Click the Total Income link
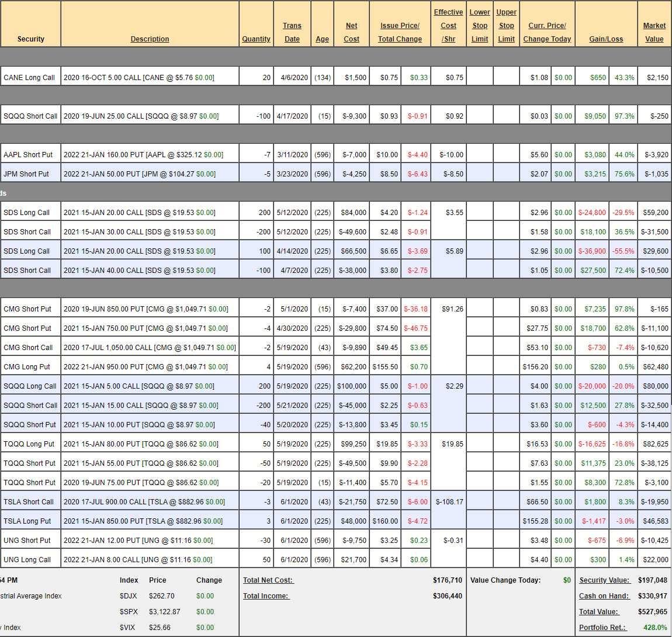 tap(266, 596)
